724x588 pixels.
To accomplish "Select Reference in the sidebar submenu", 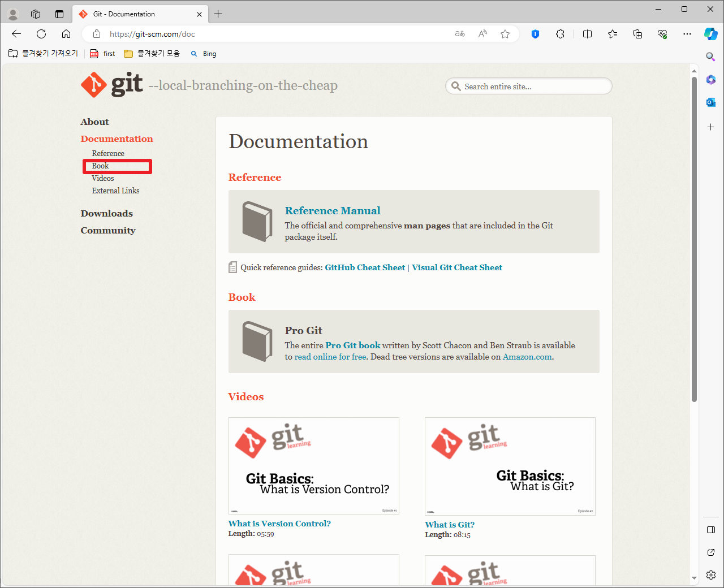I will coord(108,153).
